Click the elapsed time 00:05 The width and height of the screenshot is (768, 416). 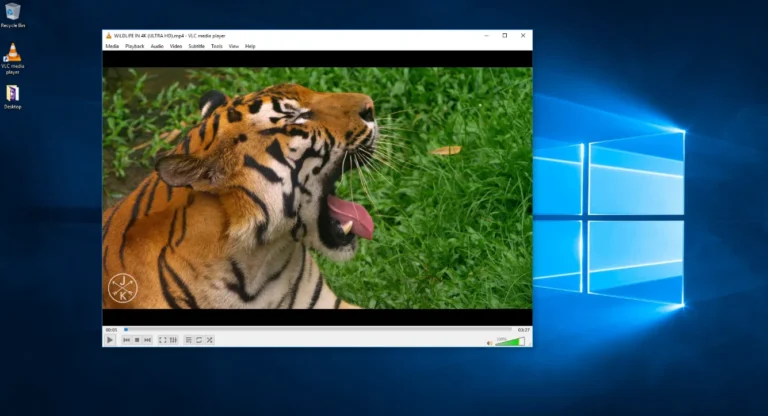pyautogui.click(x=111, y=330)
